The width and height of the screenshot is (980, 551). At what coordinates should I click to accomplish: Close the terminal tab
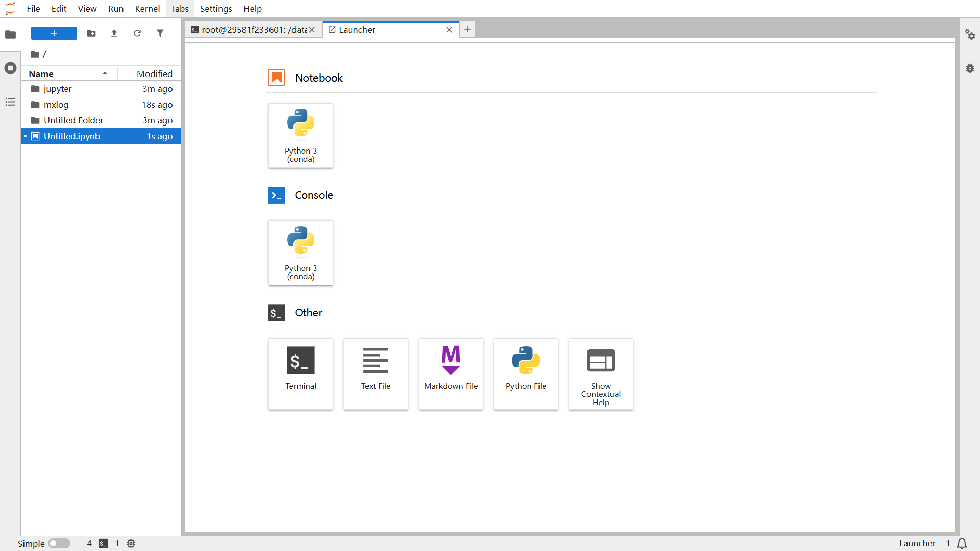[x=312, y=30]
